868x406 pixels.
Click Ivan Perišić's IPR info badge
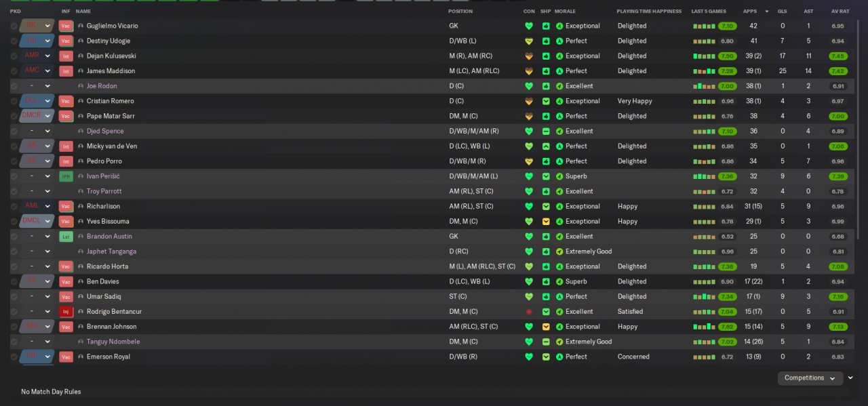coord(66,176)
